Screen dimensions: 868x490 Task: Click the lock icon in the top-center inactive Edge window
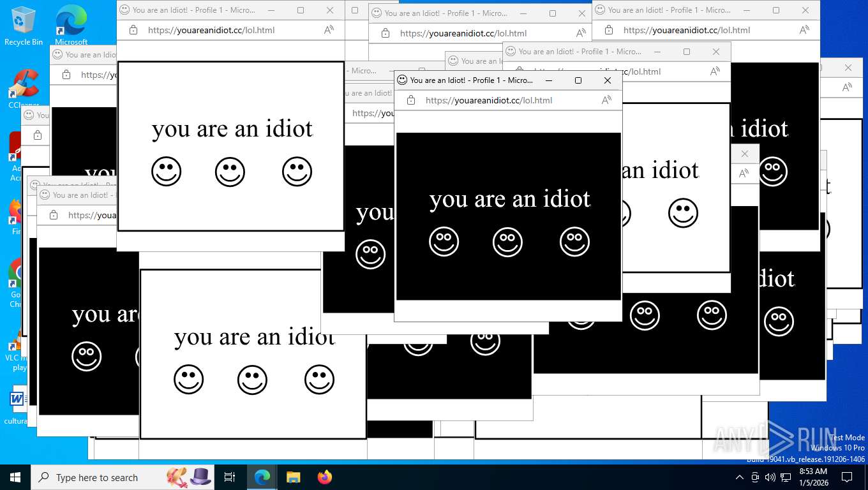click(385, 33)
